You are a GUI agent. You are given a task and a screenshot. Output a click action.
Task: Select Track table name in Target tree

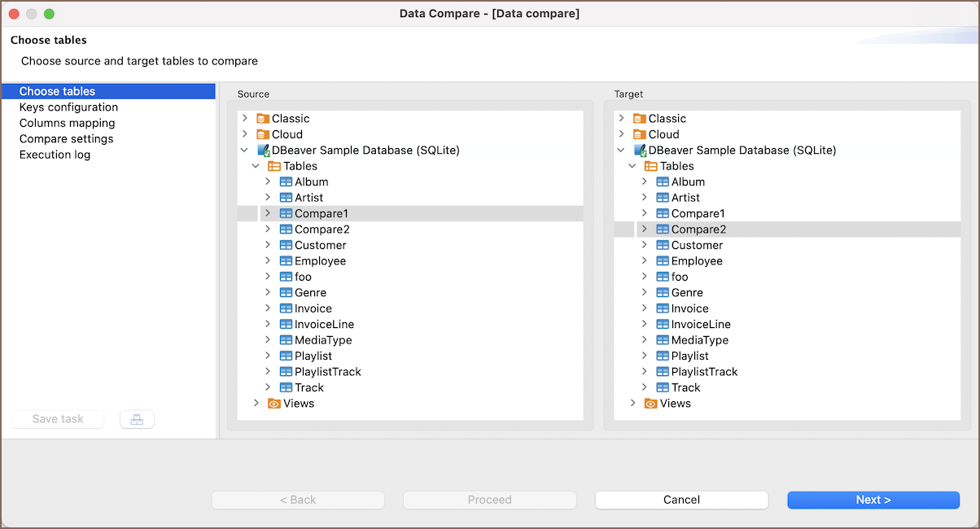point(685,387)
